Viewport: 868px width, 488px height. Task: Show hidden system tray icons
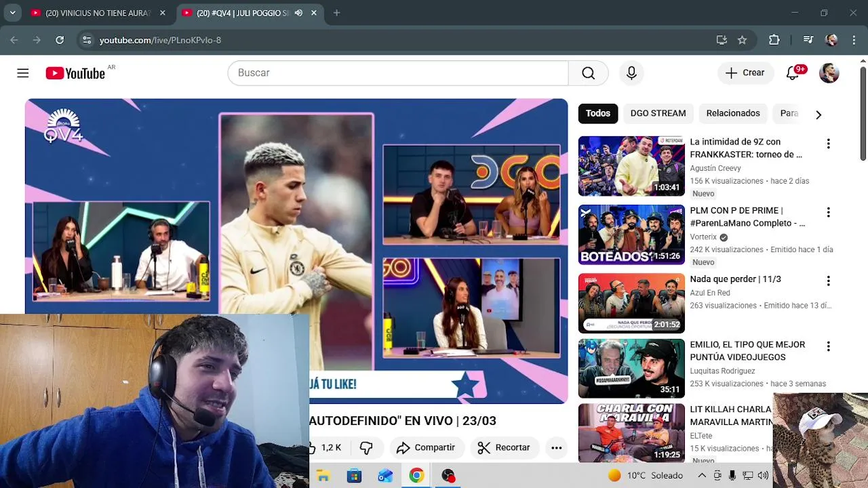[x=702, y=476]
